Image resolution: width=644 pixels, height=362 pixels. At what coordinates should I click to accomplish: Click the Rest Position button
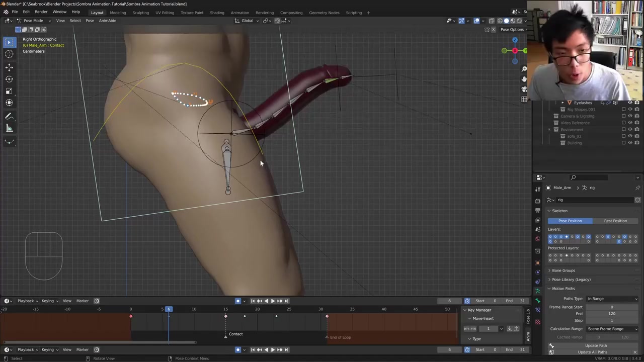[x=615, y=221]
